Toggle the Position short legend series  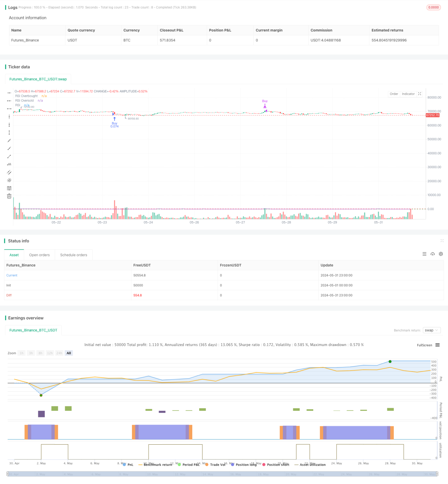click(x=276, y=465)
